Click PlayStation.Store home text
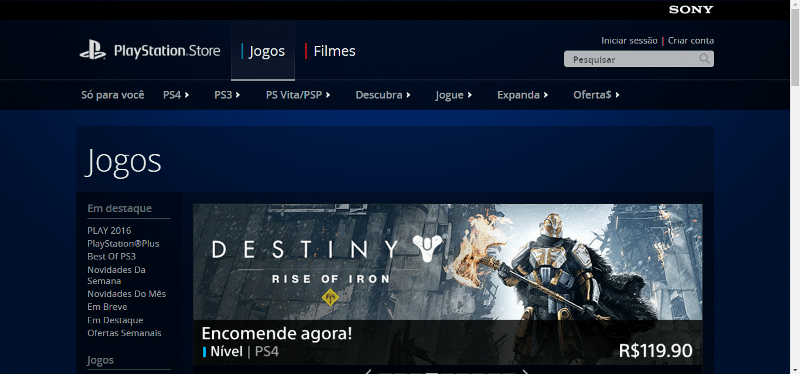The height and width of the screenshot is (374, 800). tap(167, 51)
